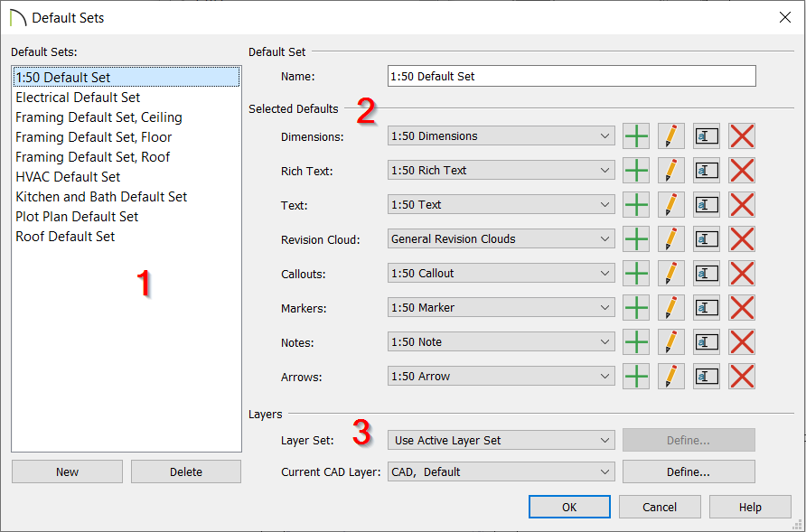Add new Revision Cloud default

(x=636, y=239)
